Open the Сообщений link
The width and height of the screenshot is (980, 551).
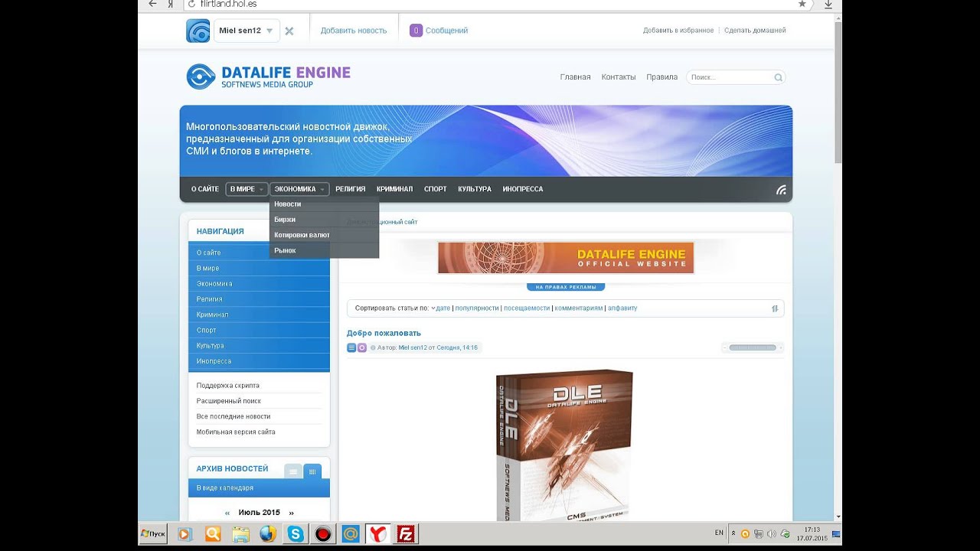[x=446, y=31]
